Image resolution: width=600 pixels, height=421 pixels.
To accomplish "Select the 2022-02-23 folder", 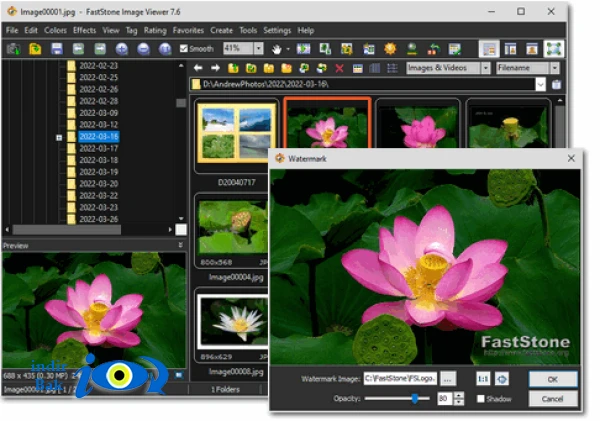I will (x=98, y=65).
